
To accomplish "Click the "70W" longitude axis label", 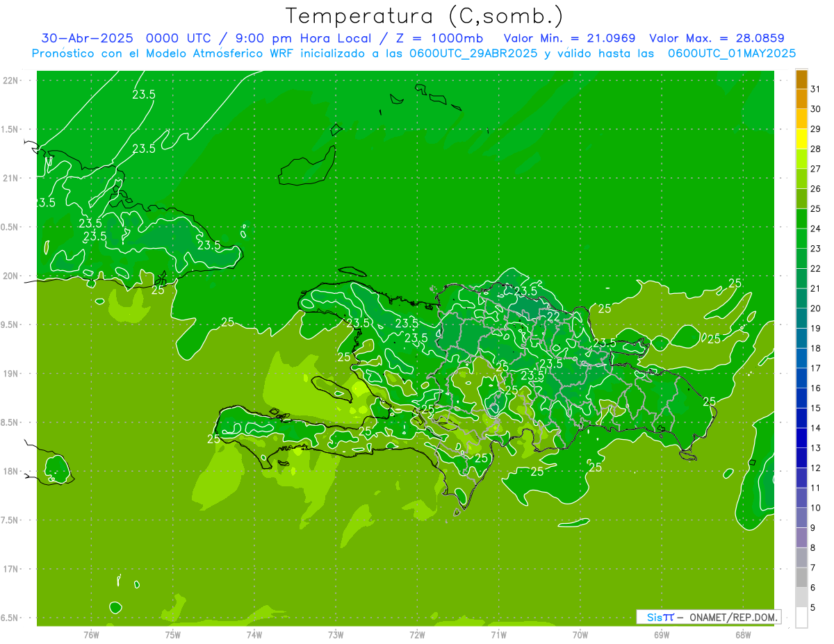I will [580, 635].
